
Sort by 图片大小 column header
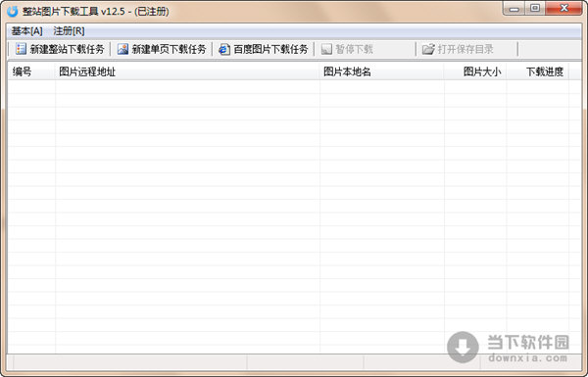(475, 71)
